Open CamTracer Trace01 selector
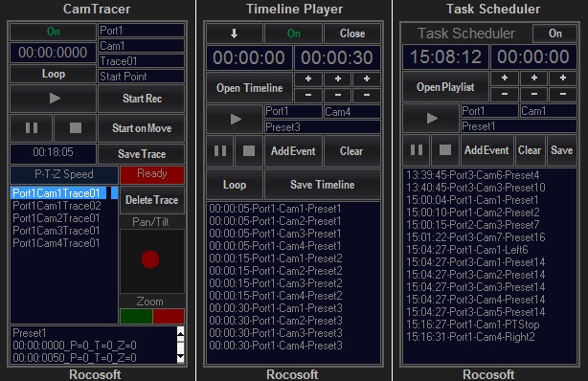Image resolution: width=588 pixels, height=381 pixels. 142,61
